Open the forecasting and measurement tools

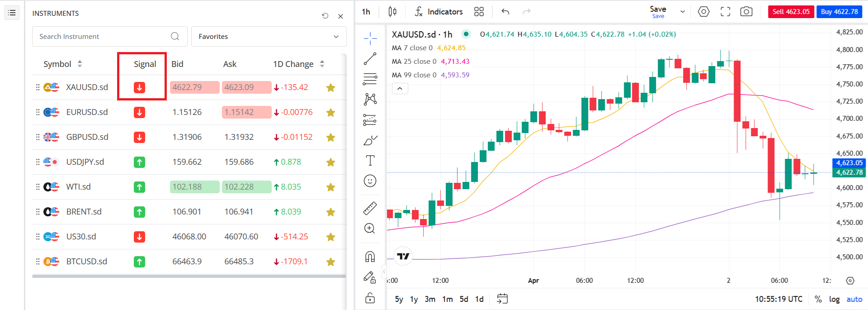click(370, 119)
